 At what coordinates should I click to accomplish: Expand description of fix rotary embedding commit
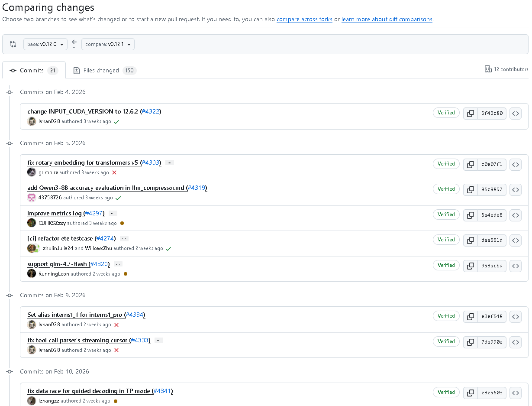tap(170, 163)
